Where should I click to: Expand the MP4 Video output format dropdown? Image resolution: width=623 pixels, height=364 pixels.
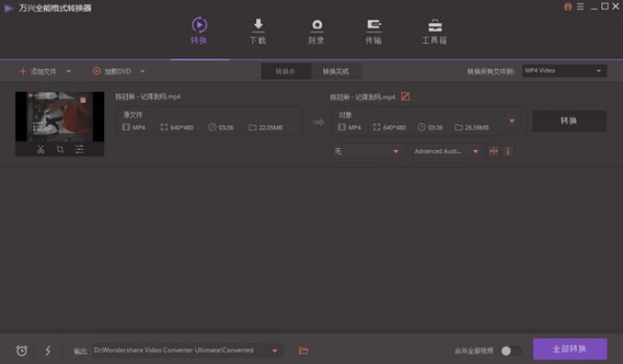click(564, 71)
